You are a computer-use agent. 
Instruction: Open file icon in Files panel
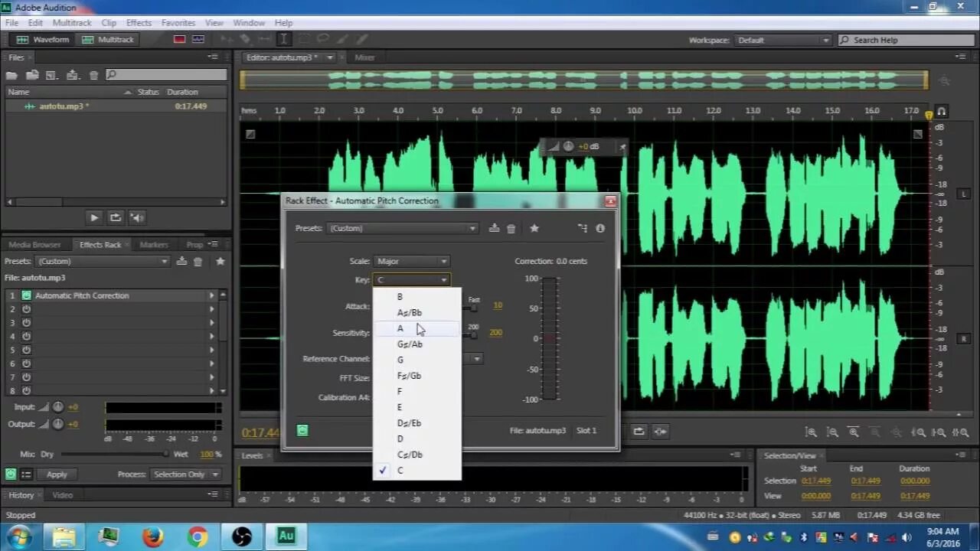coord(11,75)
